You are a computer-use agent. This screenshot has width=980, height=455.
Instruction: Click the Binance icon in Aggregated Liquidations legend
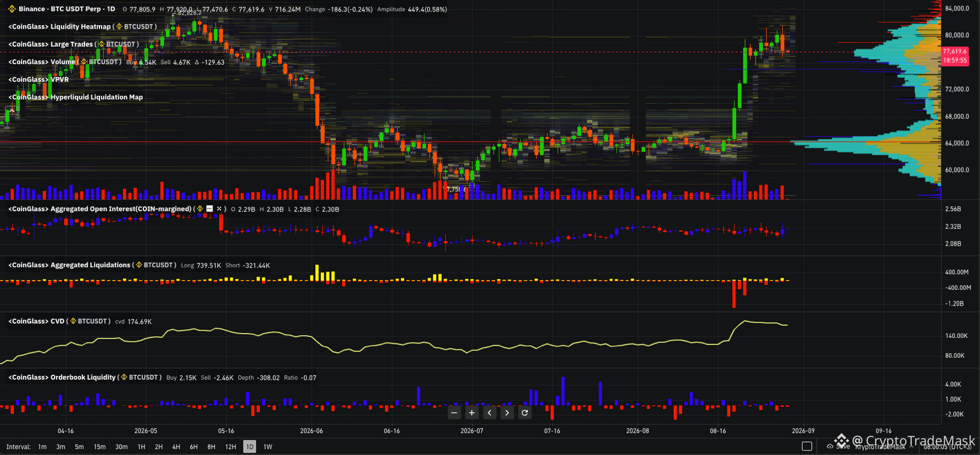click(x=139, y=265)
